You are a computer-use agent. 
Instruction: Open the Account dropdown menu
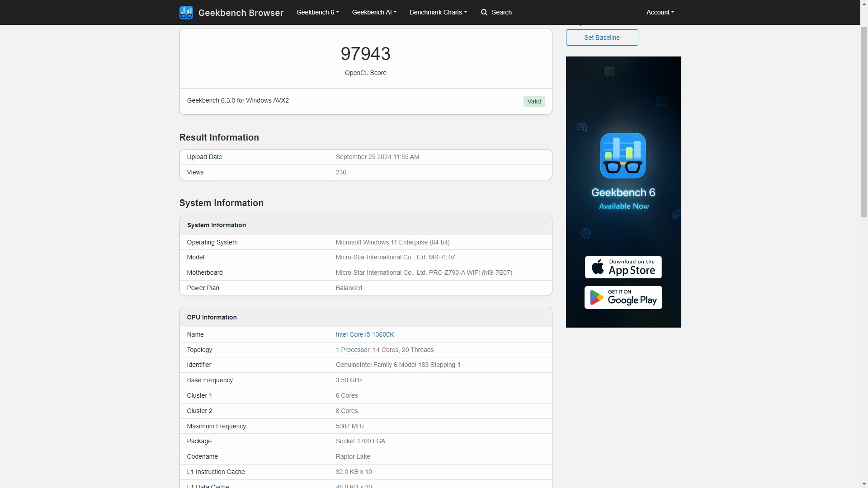659,12
